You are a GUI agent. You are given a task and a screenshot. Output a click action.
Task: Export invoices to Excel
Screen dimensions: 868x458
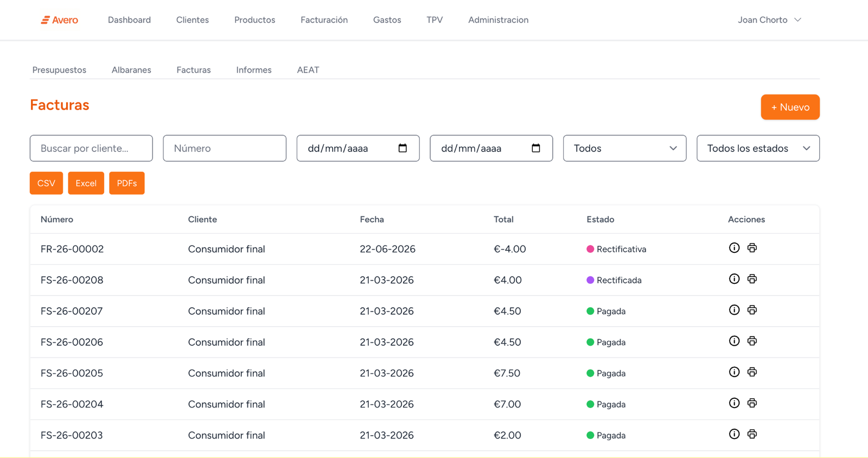(x=86, y=183)
